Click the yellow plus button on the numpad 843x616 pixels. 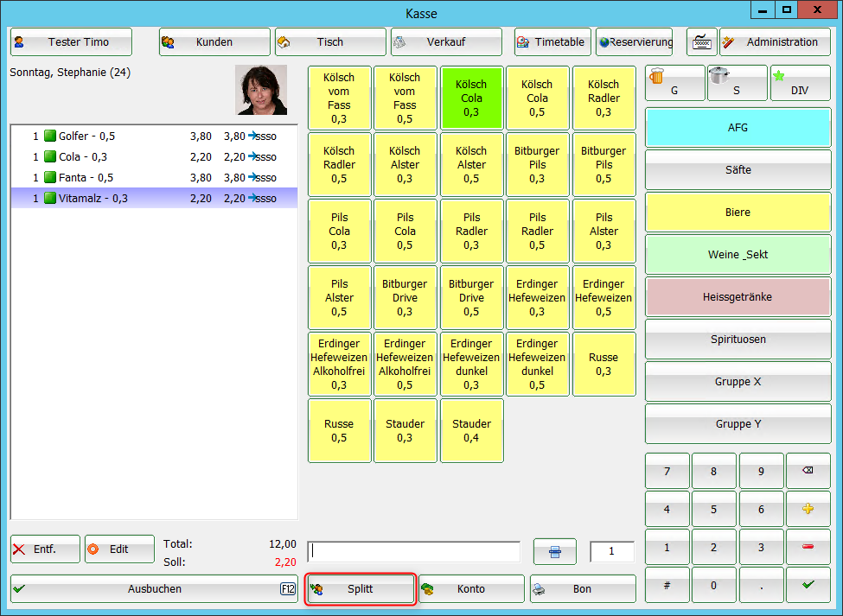808,510
